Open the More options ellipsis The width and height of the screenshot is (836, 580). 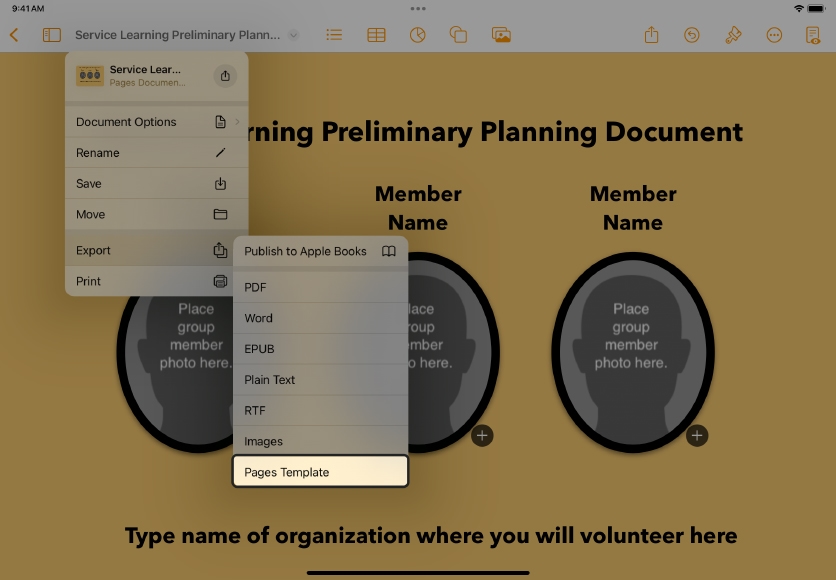pos(774,35)
